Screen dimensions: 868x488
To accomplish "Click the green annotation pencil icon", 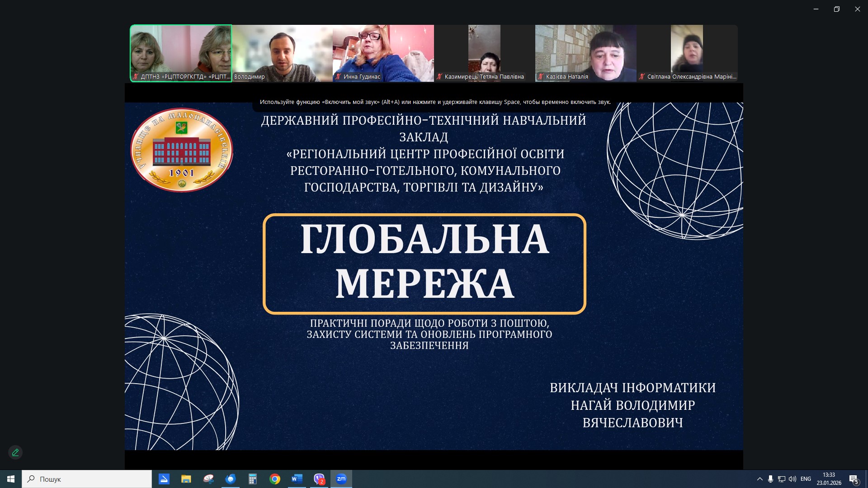I will tap(15, 452).
